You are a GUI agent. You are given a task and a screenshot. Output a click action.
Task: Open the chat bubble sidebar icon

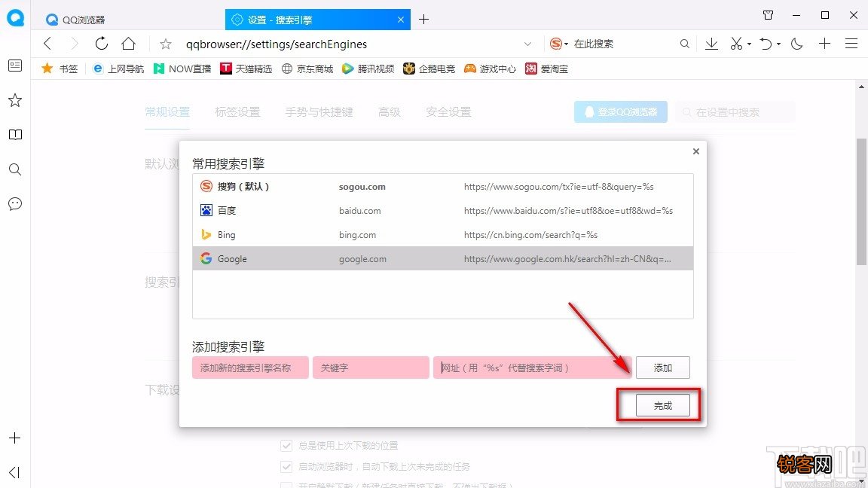pos(15,203)
